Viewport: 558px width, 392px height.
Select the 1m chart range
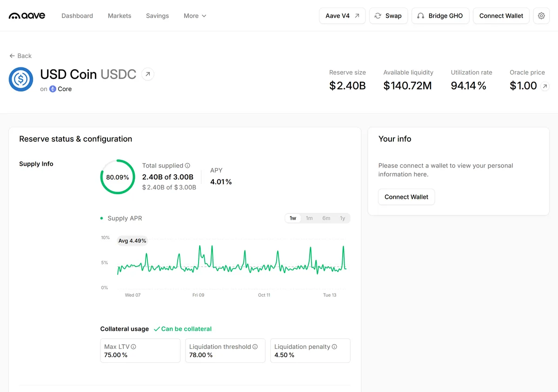point(309,218)
